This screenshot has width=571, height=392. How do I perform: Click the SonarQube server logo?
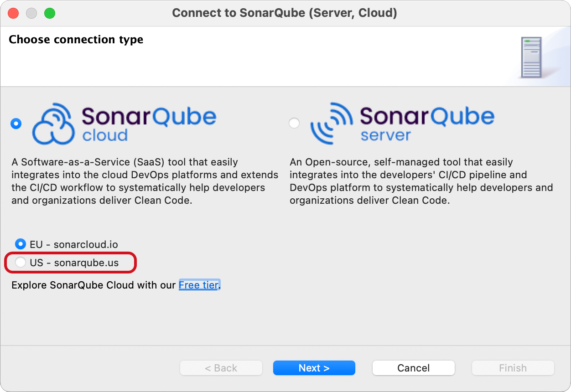click(402, 123)
